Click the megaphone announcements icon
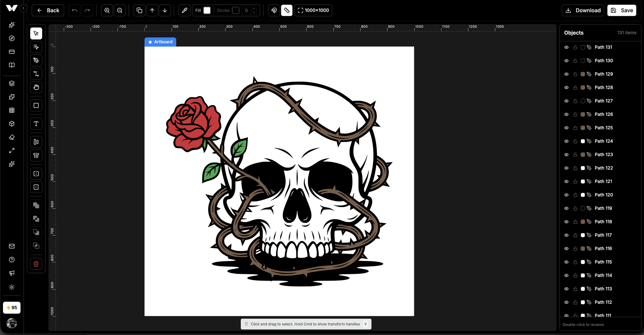The width and height of the screenshot is (644, 335). 12,273
